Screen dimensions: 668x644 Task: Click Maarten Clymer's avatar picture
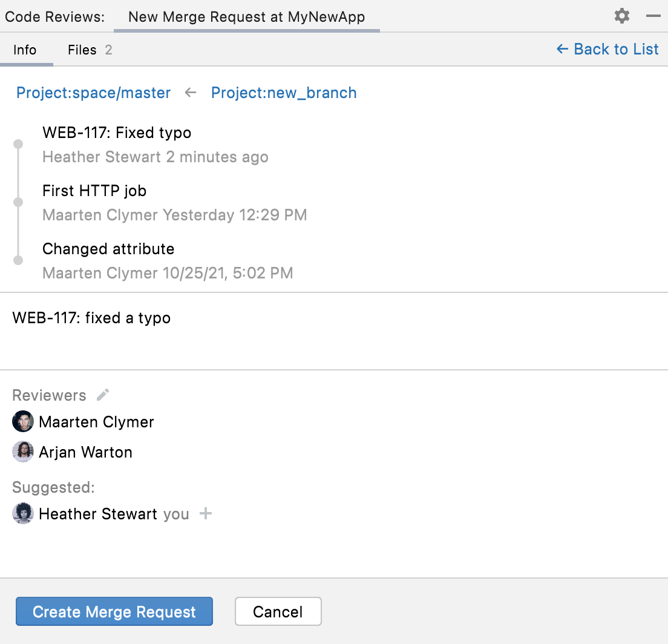coord(22,421)
